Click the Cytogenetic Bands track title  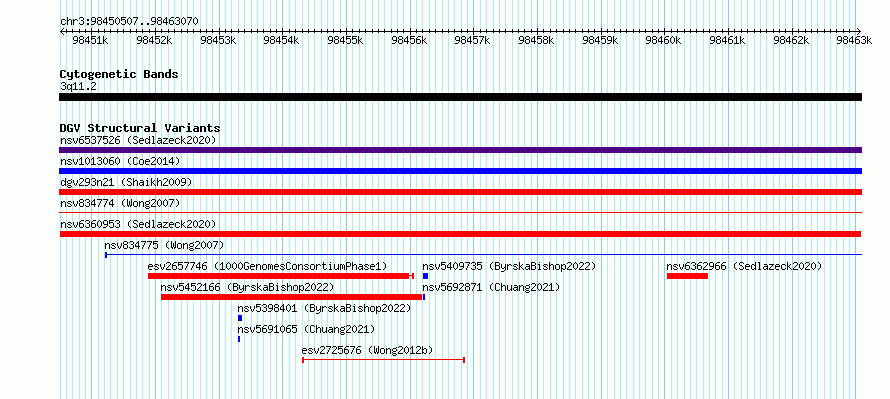(119, 74)
